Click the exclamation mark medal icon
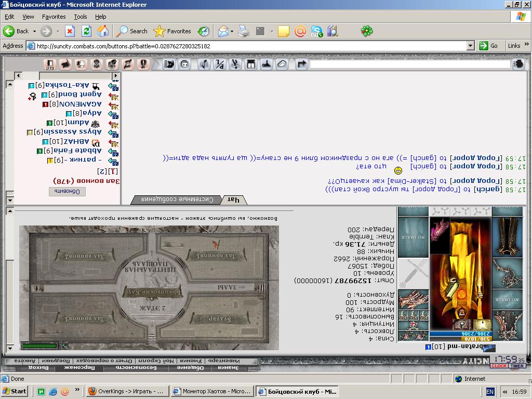532x399 pixels. [x=143, y=64]
